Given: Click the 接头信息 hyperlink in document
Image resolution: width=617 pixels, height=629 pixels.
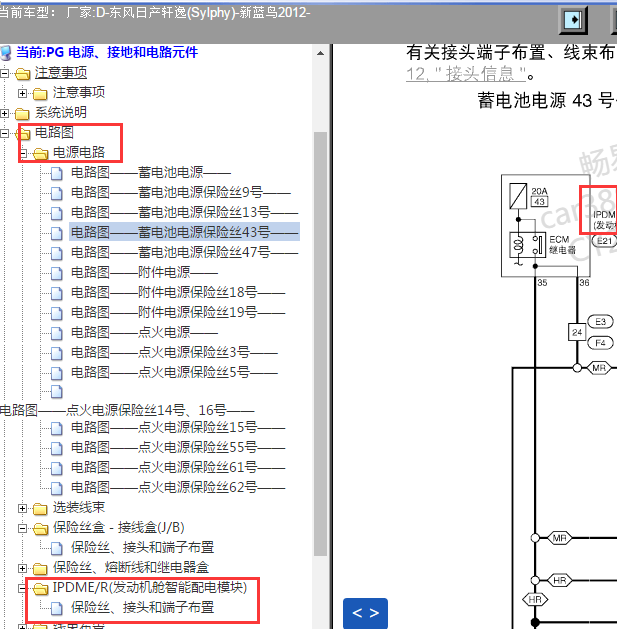Looking at the screenshot, I should (x=466, y=74).
